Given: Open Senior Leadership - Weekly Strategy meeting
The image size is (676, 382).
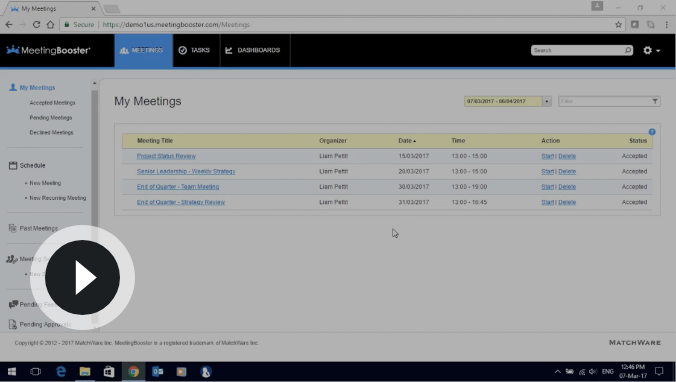Looking at the screenshot, I should point(186,171).
